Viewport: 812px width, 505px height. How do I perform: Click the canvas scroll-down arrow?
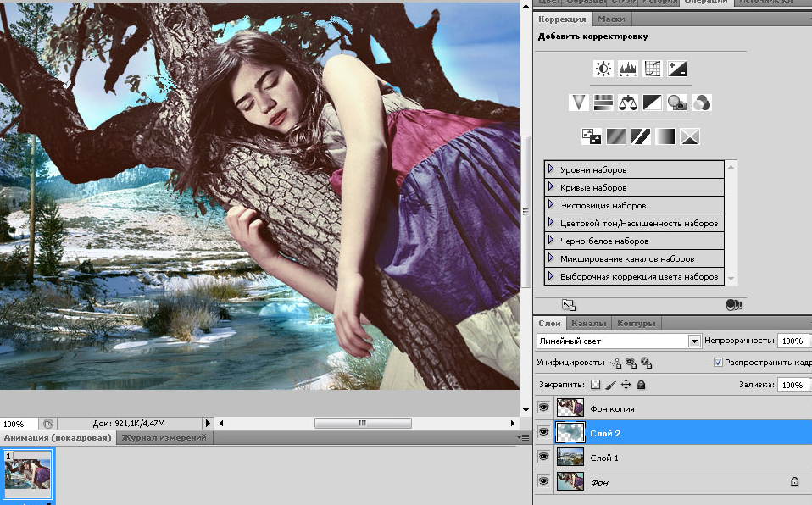(x=526, y=409)
